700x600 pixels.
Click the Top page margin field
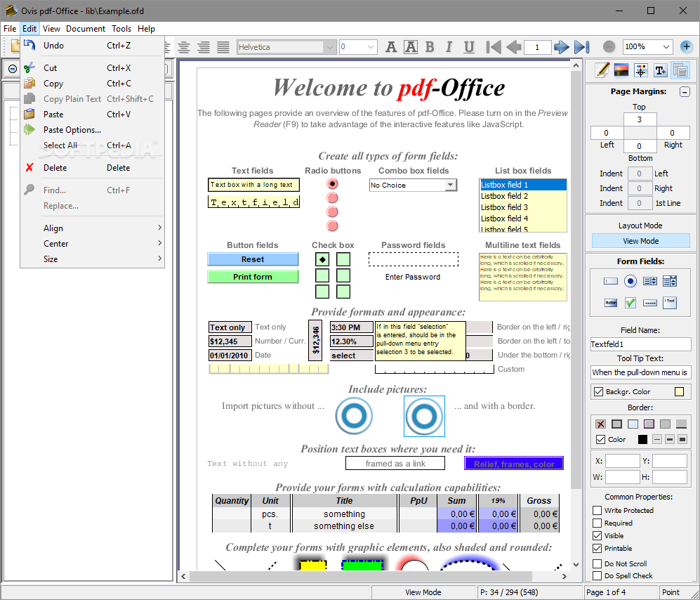click(x=640, y=119)
